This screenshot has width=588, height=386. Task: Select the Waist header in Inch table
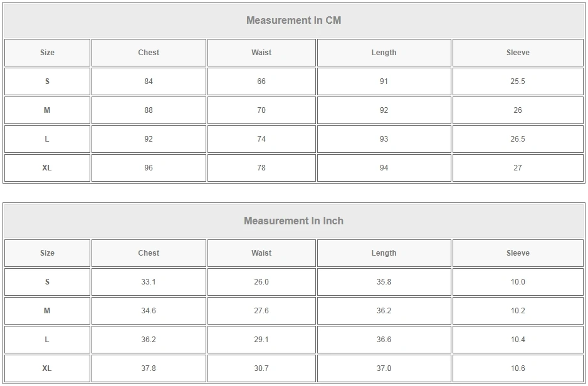click(x=261, y=253)
